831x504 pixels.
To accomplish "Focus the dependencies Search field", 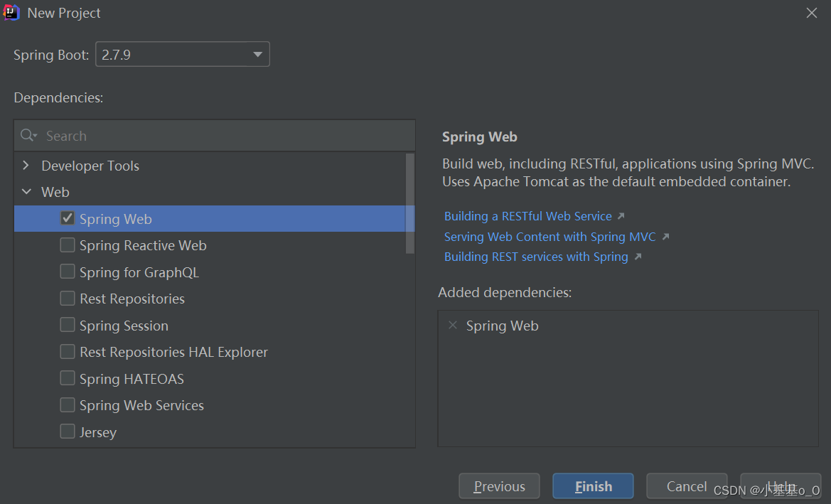I will tap(215, 136).
